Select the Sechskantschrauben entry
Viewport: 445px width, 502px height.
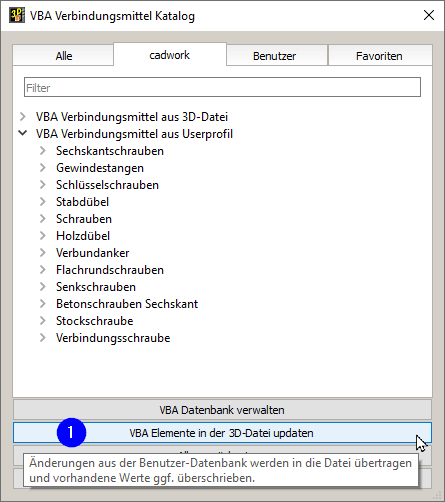coord(110,151)
